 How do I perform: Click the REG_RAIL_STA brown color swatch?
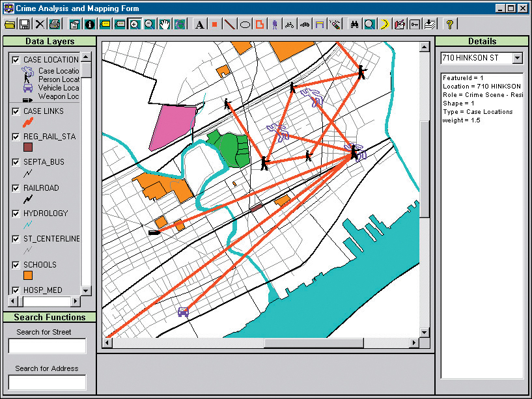click(x=28, y=147)
